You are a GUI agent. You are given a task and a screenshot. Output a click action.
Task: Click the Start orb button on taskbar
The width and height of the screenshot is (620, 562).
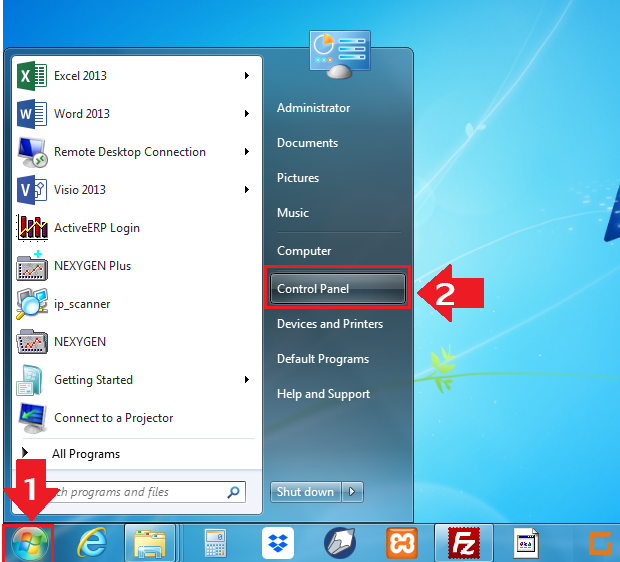30,543
